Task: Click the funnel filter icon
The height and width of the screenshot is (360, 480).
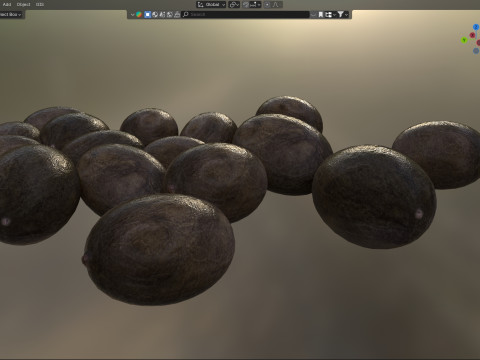Action: click(340, 15)
